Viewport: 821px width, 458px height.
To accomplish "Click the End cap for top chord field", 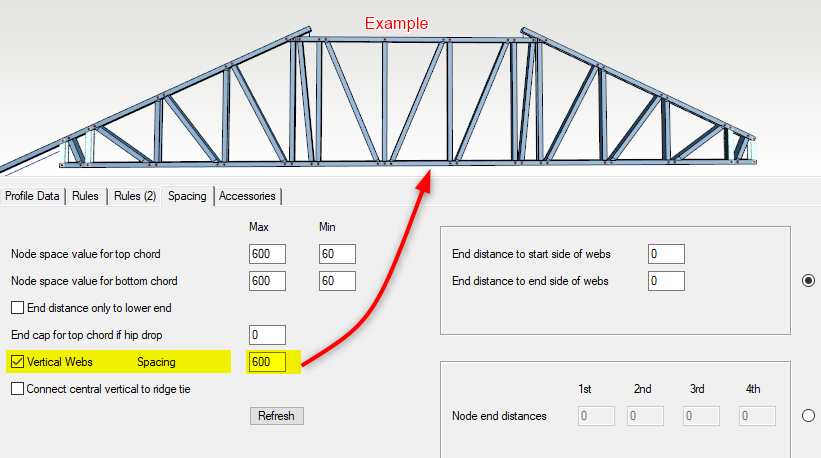I will (267, 335).
